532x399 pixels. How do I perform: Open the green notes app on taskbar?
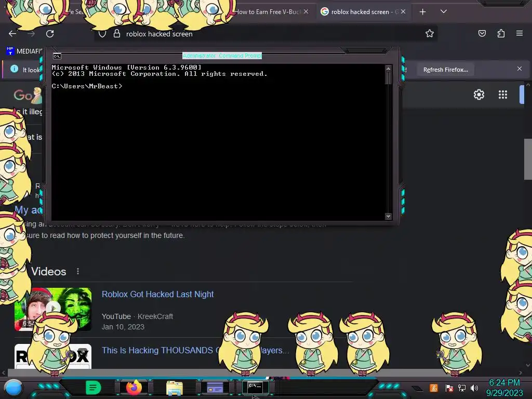pyautogui.click(x=93, y=388)
